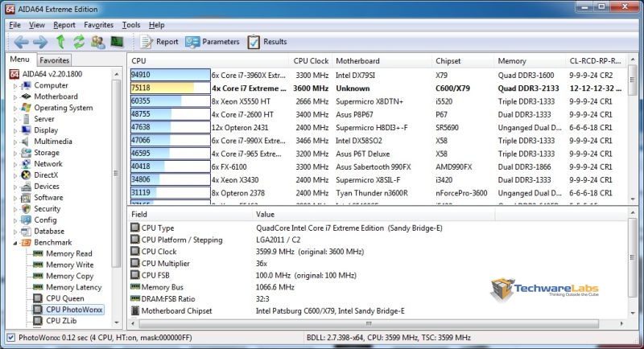Viewport: 644px width, 349px height.
Task: Expand the Motherboard tree node
Action: (x=15, y=97)
